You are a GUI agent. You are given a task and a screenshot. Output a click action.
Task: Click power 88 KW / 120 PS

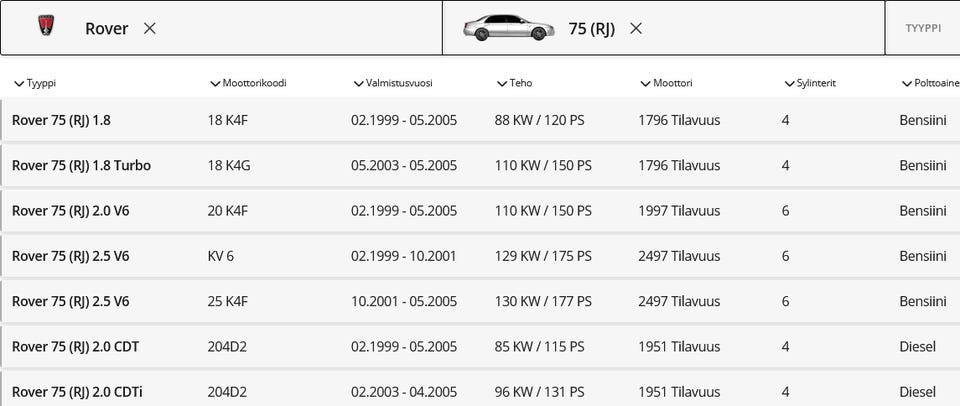[x=539, y=120]
